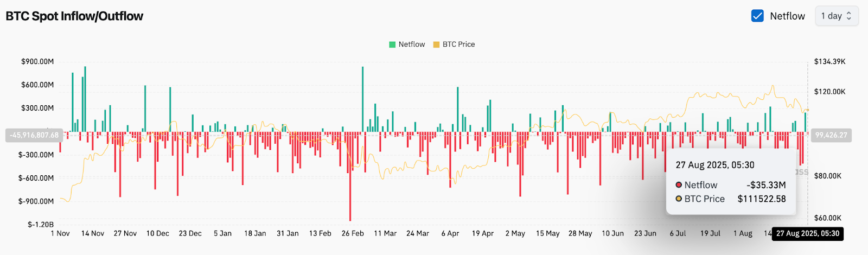This screenshot has width=868, height=255.
Task: Hide the Netflow series via legend label
Action: [412, 44]
